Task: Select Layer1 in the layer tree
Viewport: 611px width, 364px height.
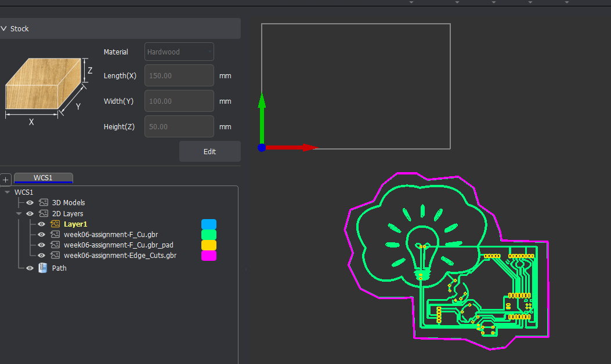Action: pos(75,224)
